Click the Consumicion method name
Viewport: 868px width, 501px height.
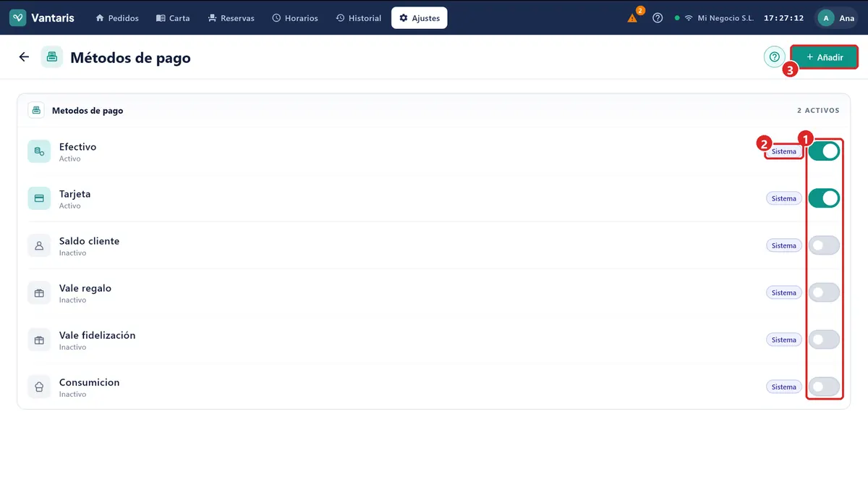pos(89,382)
